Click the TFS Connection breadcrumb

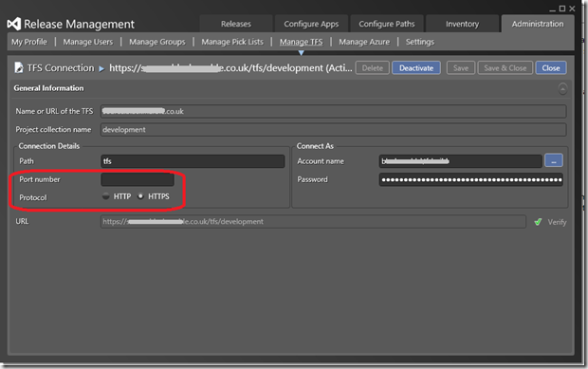point(61,68)
